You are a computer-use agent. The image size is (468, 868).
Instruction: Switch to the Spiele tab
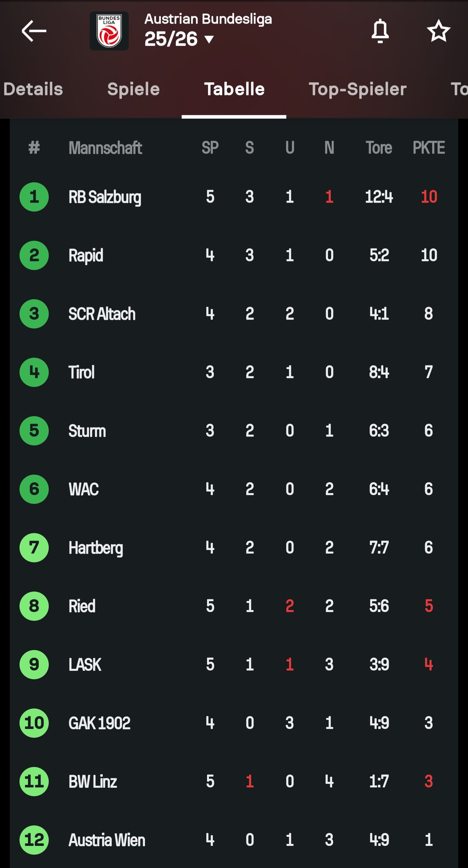134,89
